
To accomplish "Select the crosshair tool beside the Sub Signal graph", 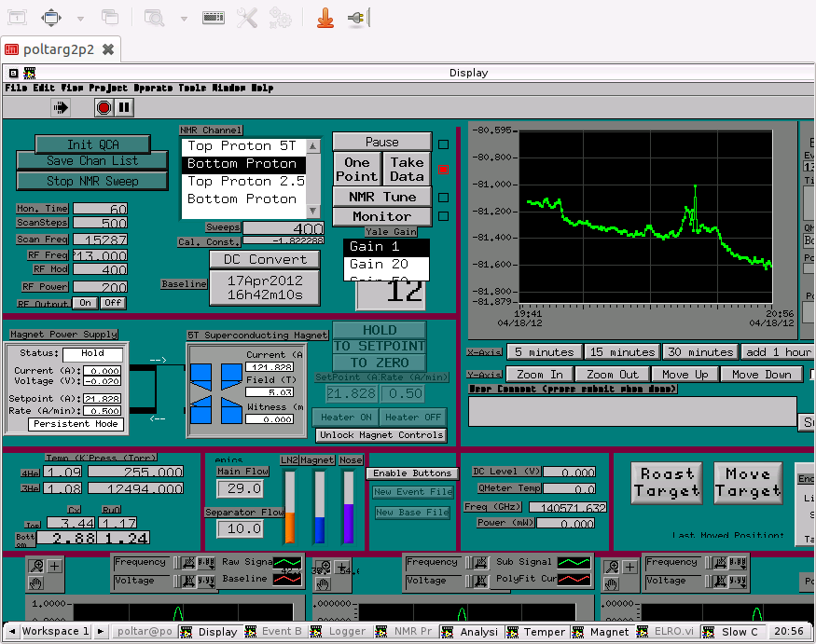I will click(x=341, y=567).
